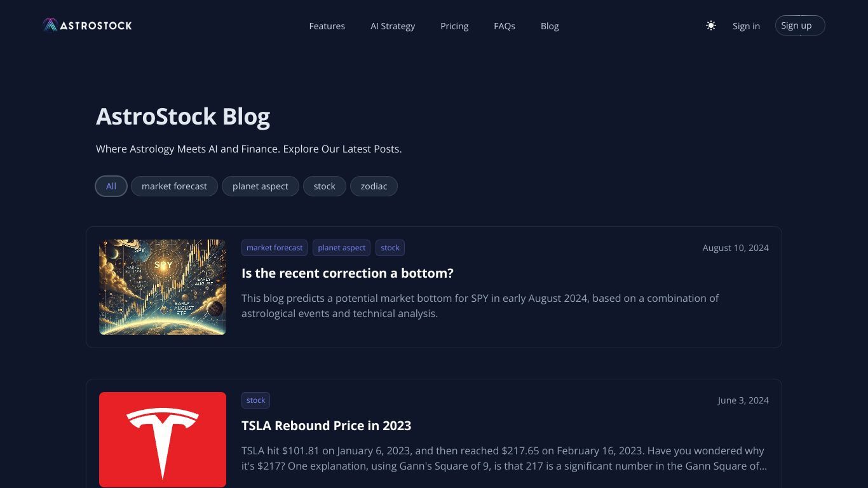Open SPY correction post thumbnail
The height and width of the screenshot is (488, 868).
click(x=163, y=287)
